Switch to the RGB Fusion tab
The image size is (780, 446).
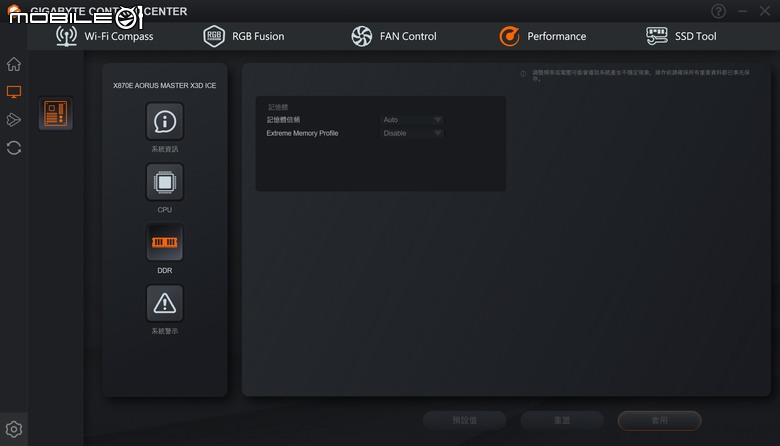point(258,36)
